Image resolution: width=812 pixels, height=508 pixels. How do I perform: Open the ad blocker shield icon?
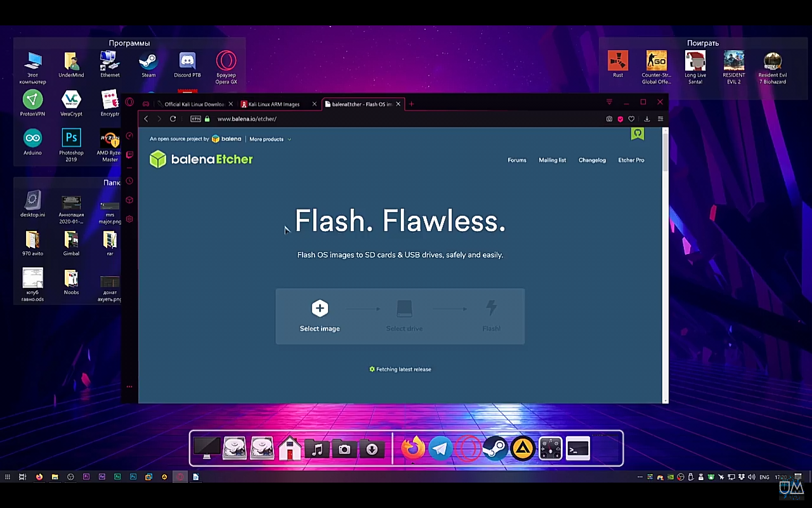coord(620,119)
